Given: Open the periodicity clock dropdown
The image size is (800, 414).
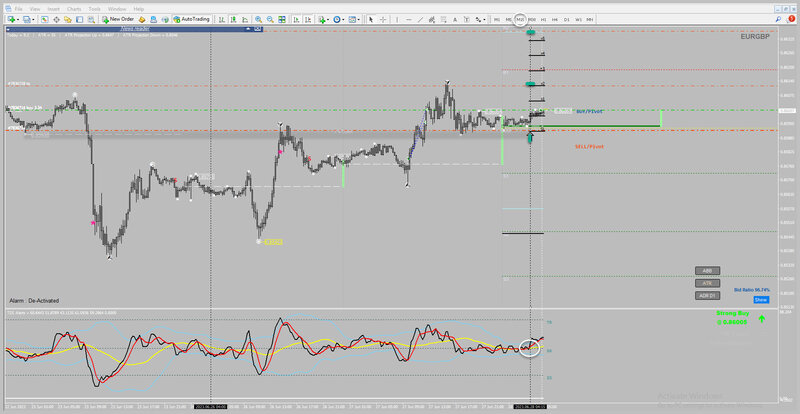Looking at the screenshot, I should point(338,19).
